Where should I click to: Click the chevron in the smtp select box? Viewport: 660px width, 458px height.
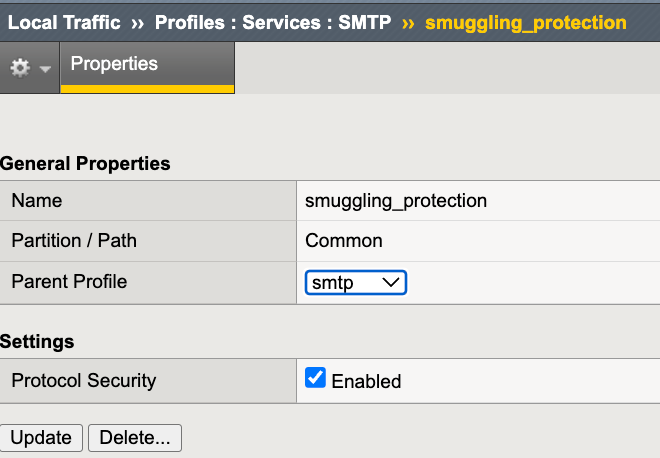392,283
